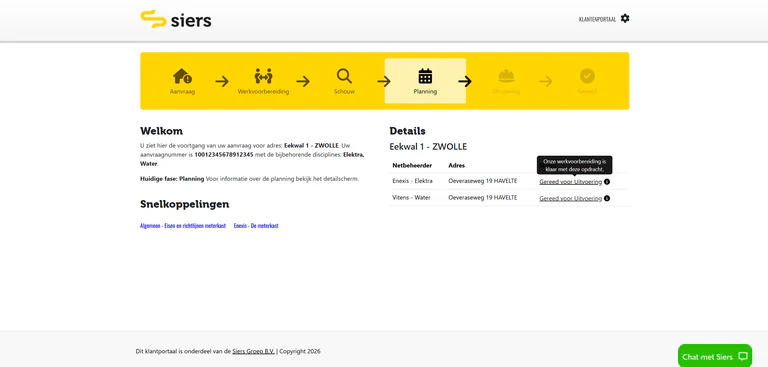768x367 pixels.
Task: Open the Siers Groep B.V. footer link
Action: point(254,351)
